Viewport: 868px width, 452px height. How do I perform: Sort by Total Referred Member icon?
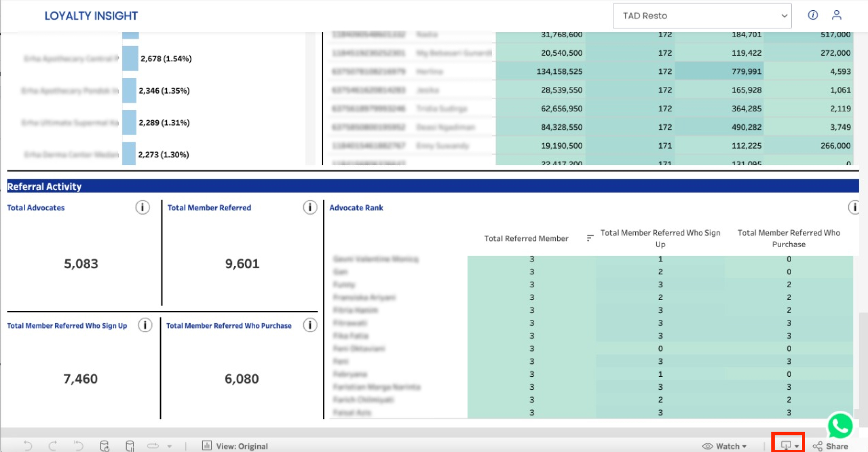(x=590, y=238)
